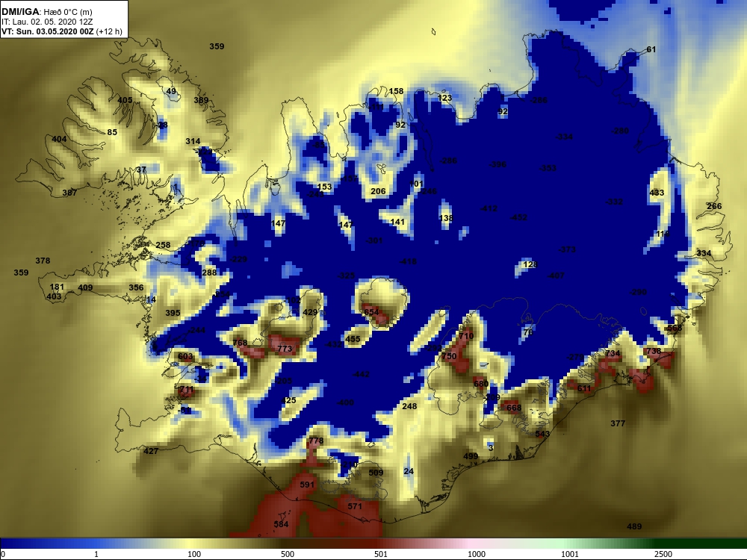
Task: Click the map value "427"
Action: [151, 451]
